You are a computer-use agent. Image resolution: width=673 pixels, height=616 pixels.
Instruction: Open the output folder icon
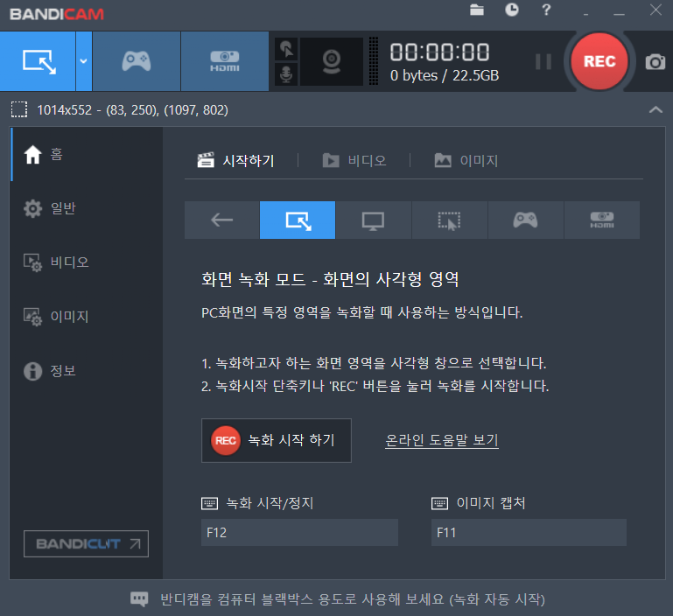tap(476, 10)
